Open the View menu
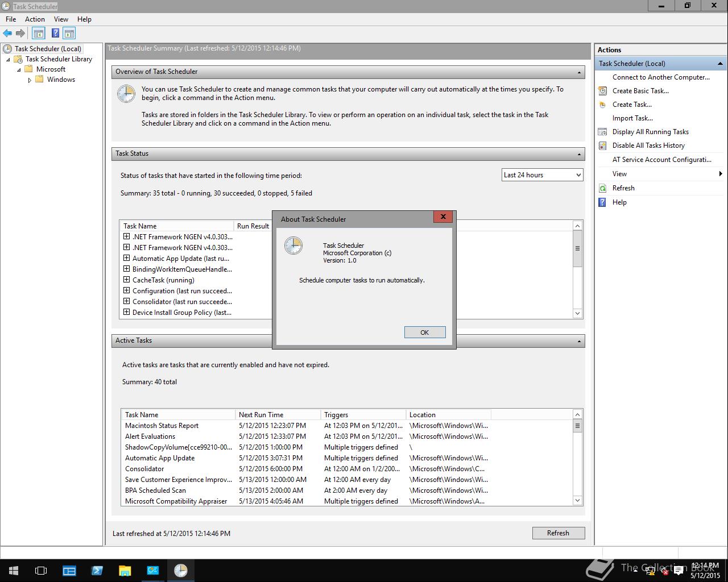The height and width of the screenshot is (582, 728). (61, 19)
